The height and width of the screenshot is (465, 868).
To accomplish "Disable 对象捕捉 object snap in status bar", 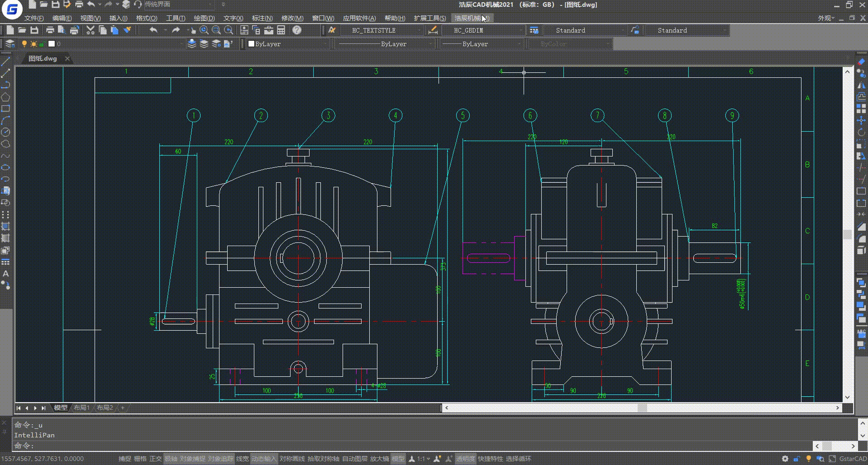I will tap(192, 459).
